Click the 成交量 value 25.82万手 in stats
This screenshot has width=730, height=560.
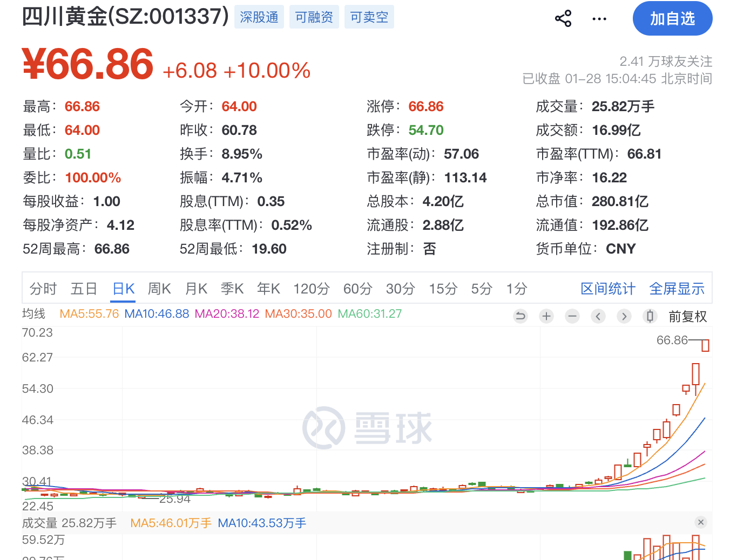click(623, 107)
